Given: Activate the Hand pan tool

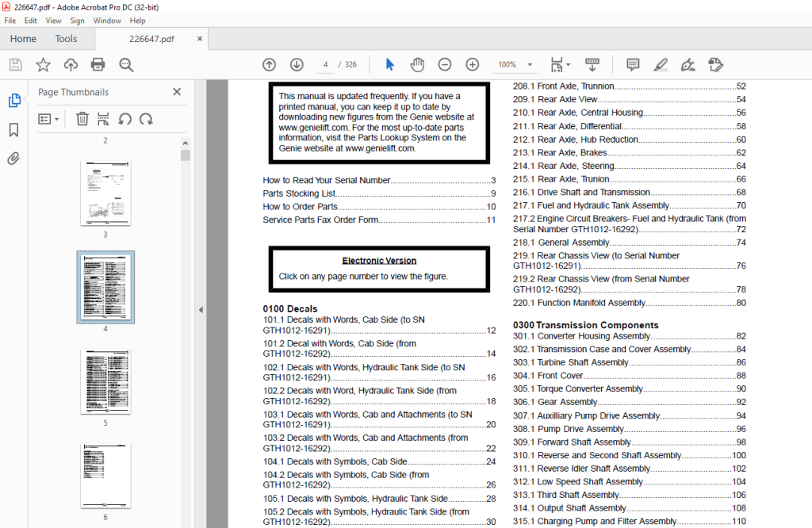Looking at the screenshot, I should click(417, 65).
